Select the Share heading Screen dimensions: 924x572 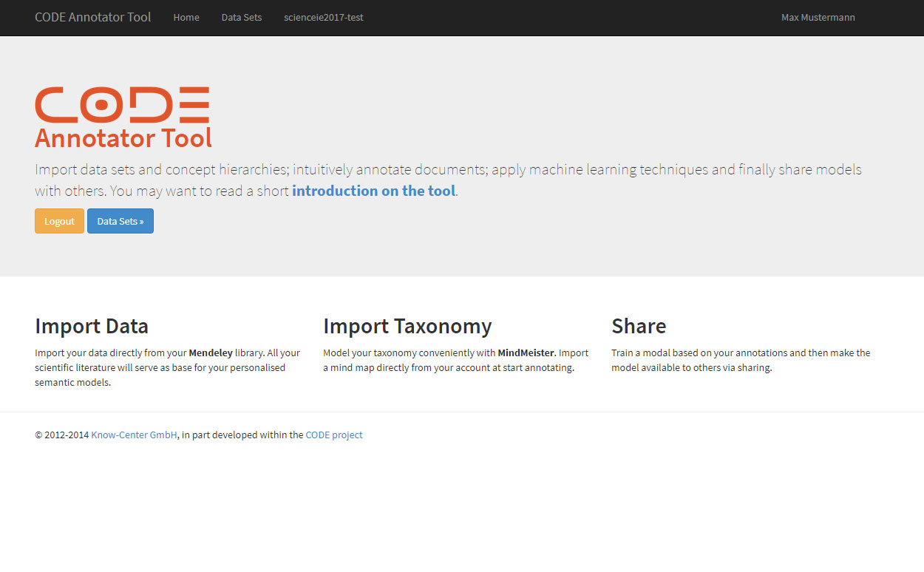click(x=639, y=326)
